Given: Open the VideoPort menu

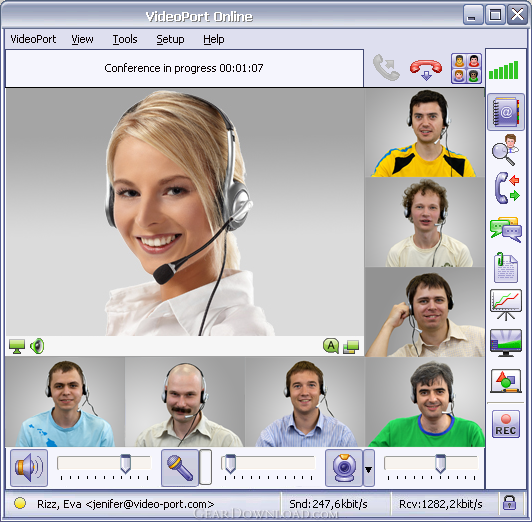Looking at the screenshot, I should pos(33,39).
